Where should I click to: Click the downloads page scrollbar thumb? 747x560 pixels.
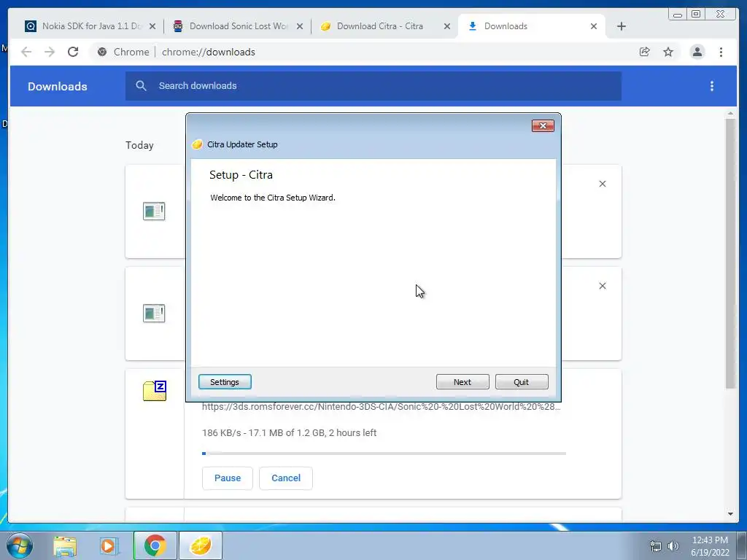click(730, 253)
